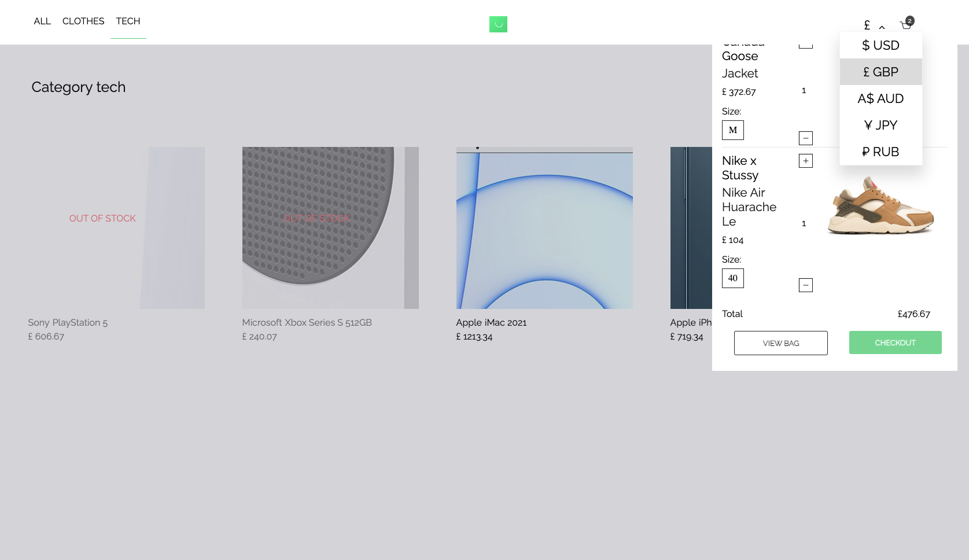969x560 pixels.
Task: Open the Apple iMac 2021 product image
Action: coord(544,228)
